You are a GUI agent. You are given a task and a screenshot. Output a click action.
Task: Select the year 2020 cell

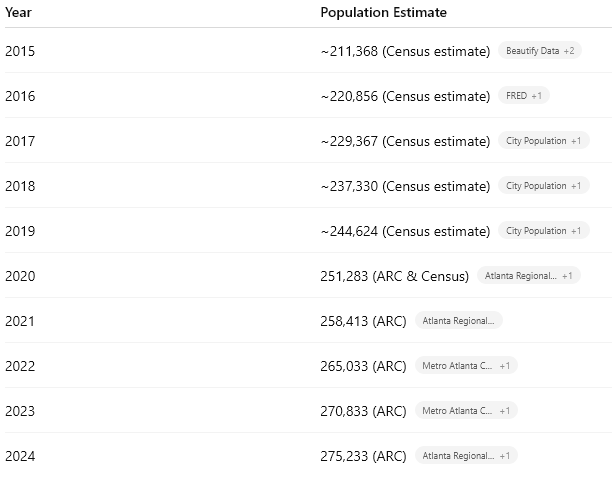click(20, 276)
